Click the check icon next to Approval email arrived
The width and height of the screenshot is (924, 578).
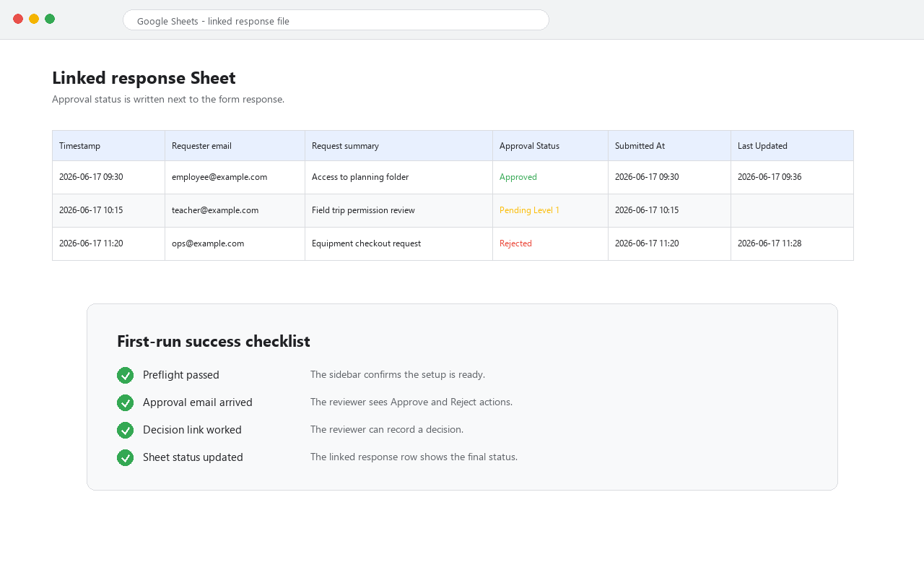[125, 402]
